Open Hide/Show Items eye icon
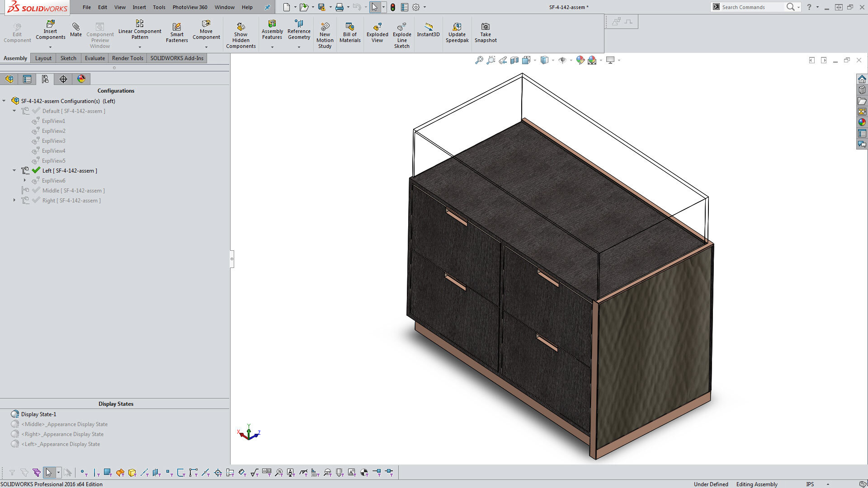 [562, 60]
